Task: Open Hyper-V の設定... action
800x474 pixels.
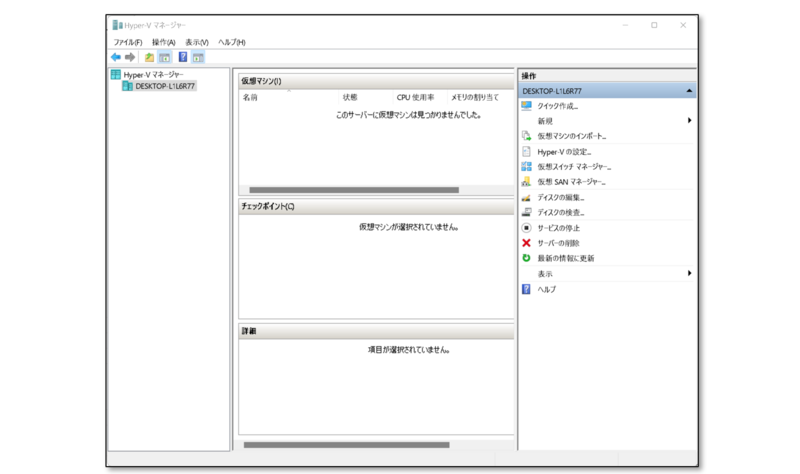Action: [564, 152]
